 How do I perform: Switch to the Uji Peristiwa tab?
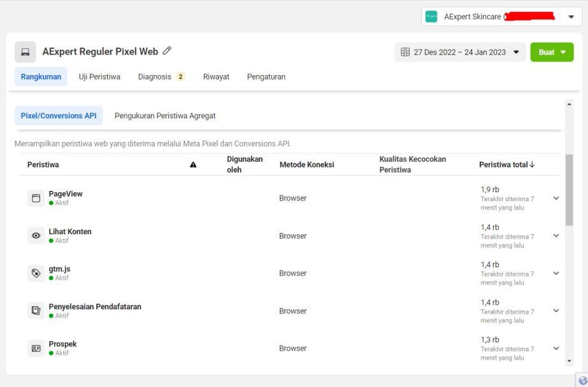(99, 77)
